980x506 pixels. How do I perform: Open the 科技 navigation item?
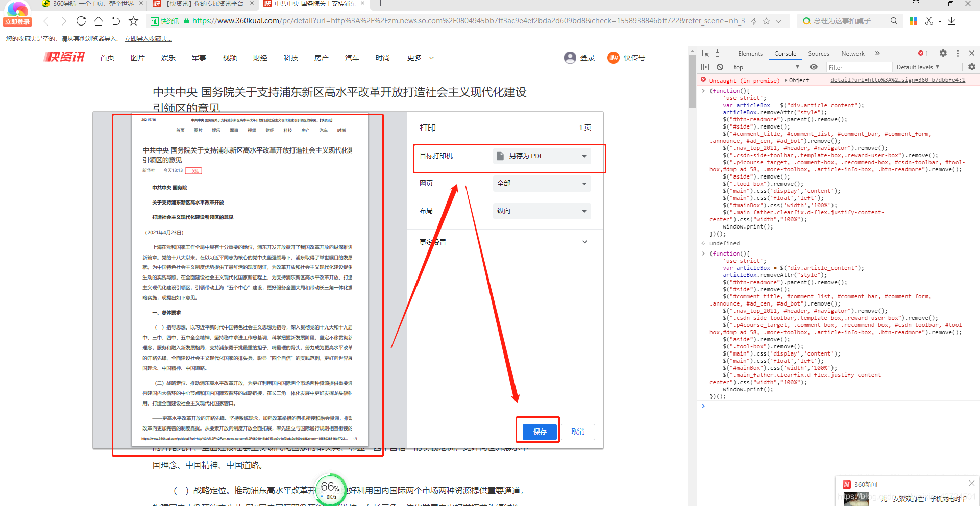[291, 58]
